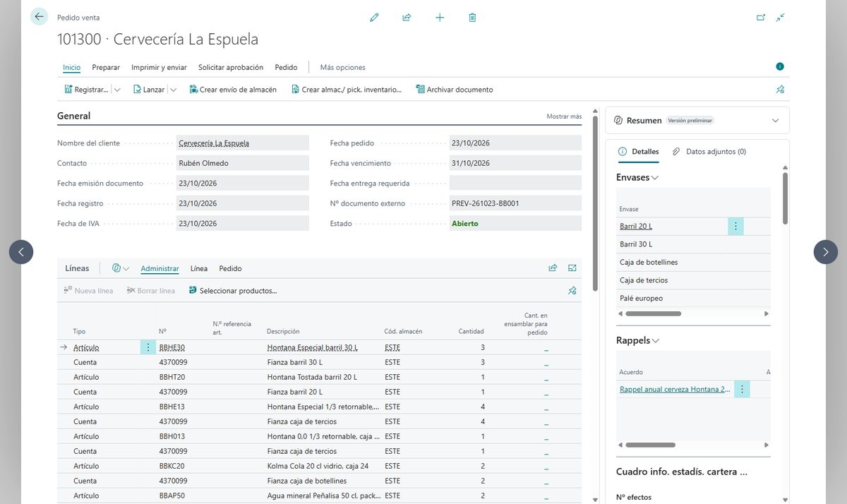The image size is (847, 504).
Task: Click Artículo type link in first line
Action: pos(86,347)
